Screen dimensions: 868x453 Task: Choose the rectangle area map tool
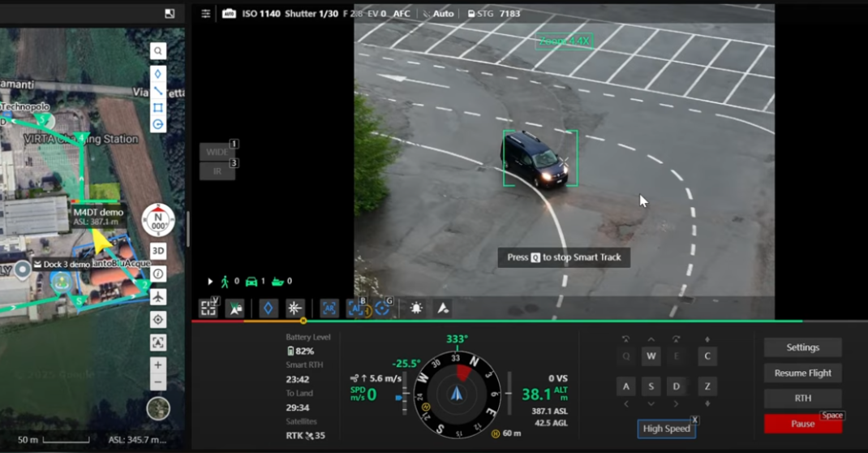(x=157, y=107)
